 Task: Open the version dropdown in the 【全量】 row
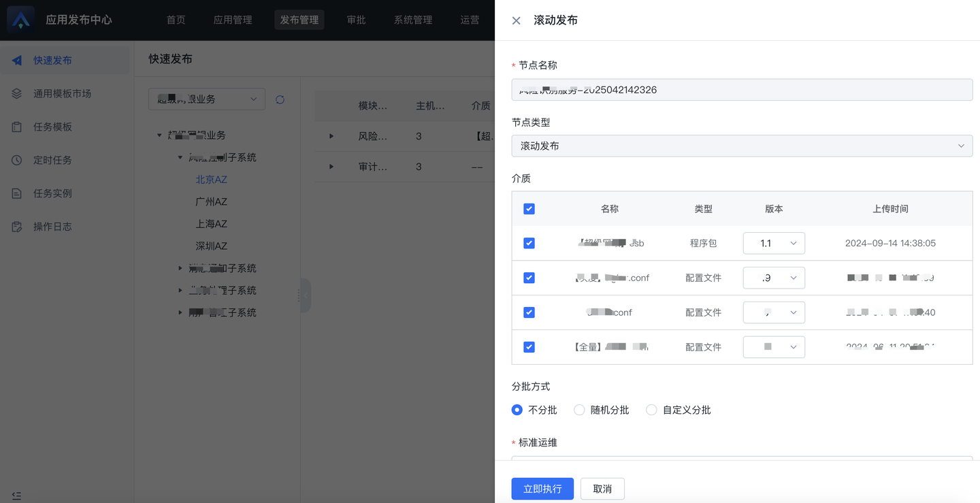774,347
